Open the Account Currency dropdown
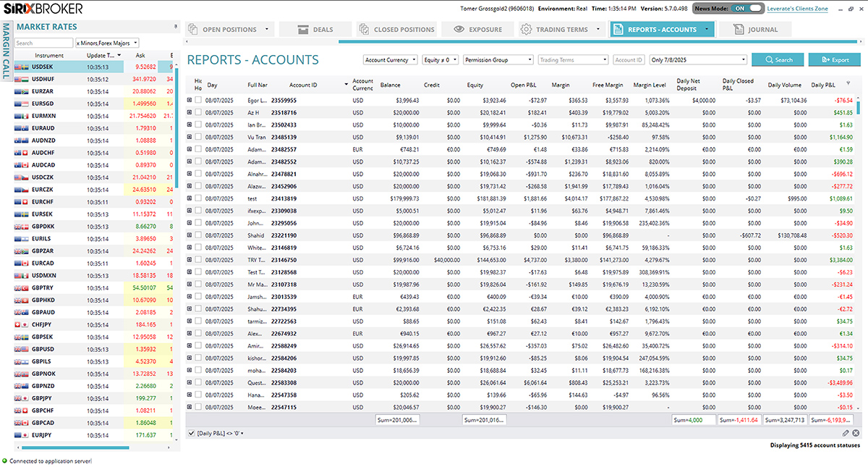 (390, 60)
